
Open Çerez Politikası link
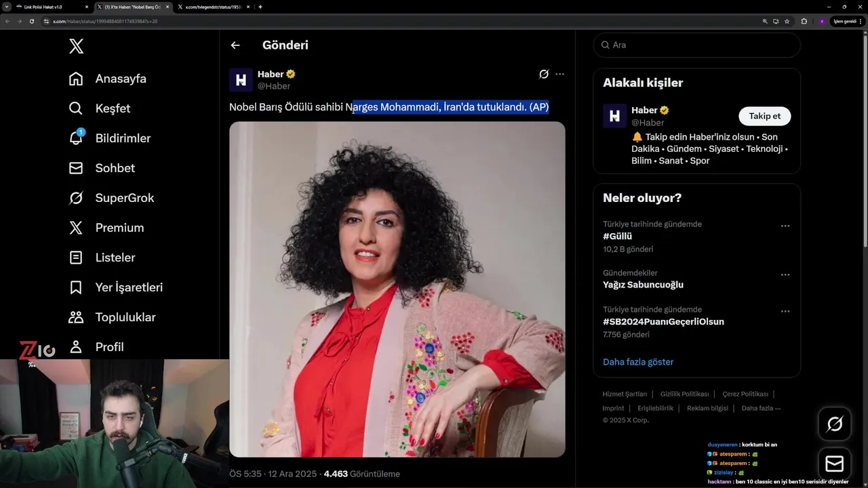coord(745,394)
